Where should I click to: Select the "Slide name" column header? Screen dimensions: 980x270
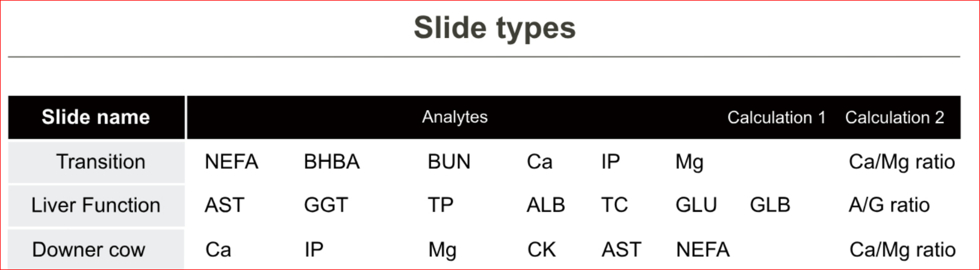96,117
